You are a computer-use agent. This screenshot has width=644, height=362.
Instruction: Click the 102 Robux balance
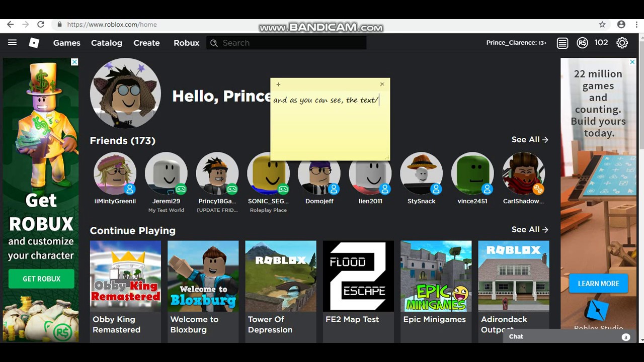pos(601,43)
